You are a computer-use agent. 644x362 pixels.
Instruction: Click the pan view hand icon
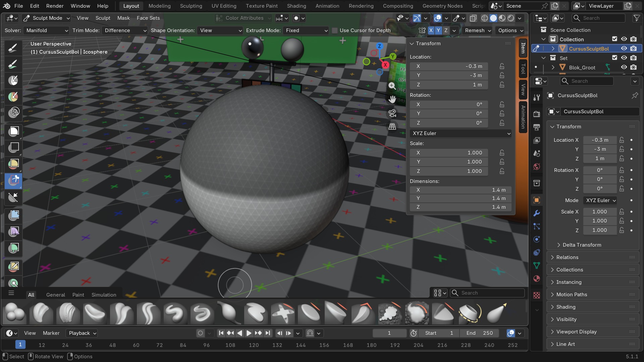click(392, 99)
